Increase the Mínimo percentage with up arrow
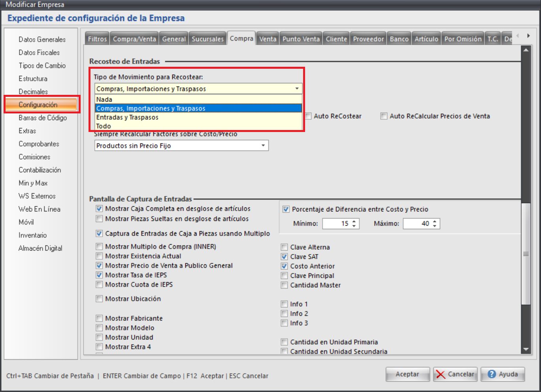The image size is (541, 392). click(354, 221)
